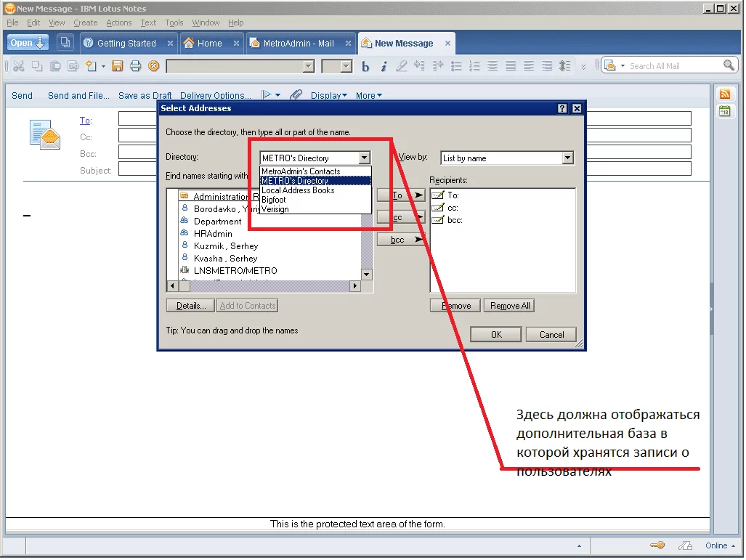
Task: Open the View by dropdown
Action: [567, 158]
